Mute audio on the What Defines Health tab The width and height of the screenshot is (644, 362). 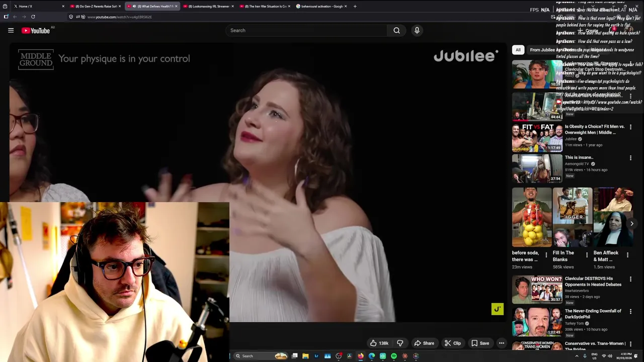click(x=134, y=6)
